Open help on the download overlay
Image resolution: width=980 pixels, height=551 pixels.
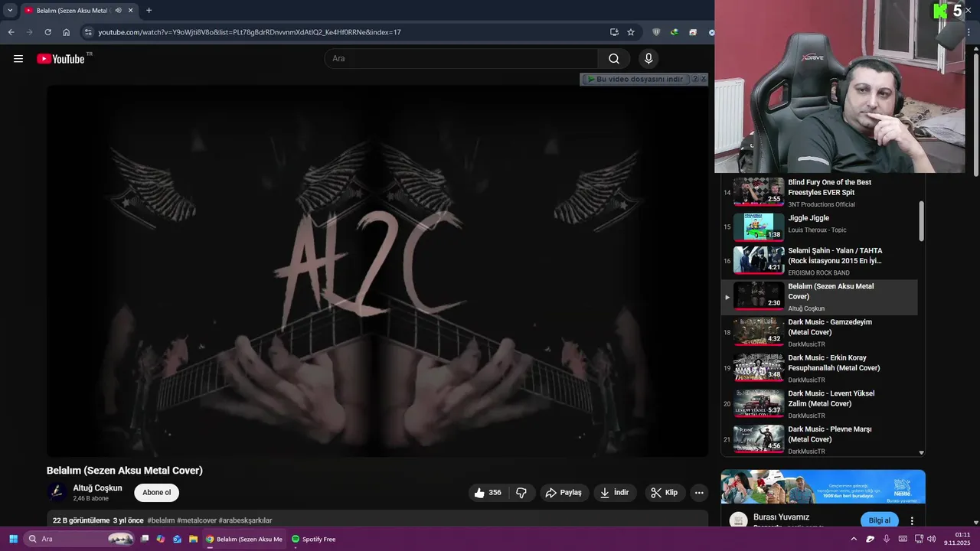694,79
